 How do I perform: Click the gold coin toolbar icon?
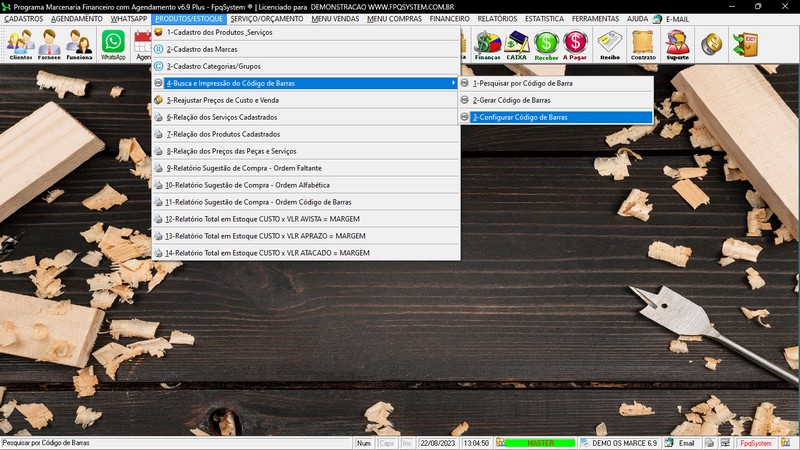[x=711, y=44]
